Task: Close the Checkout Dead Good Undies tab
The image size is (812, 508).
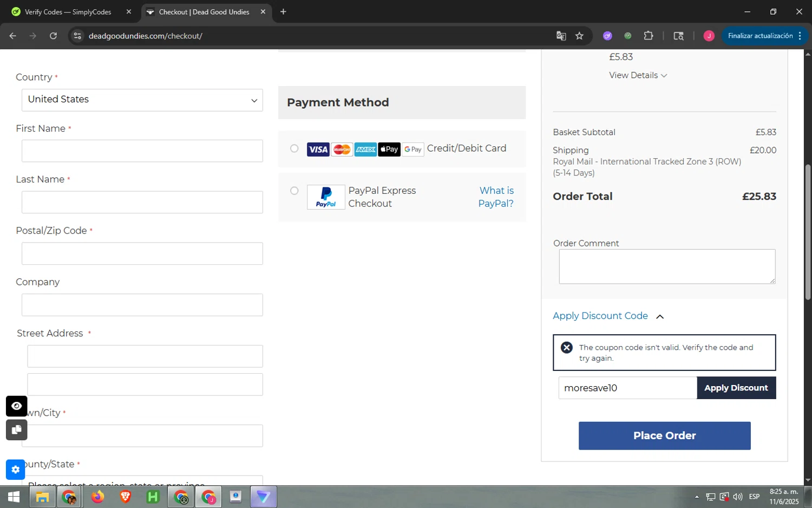Action: coord(263,11)
